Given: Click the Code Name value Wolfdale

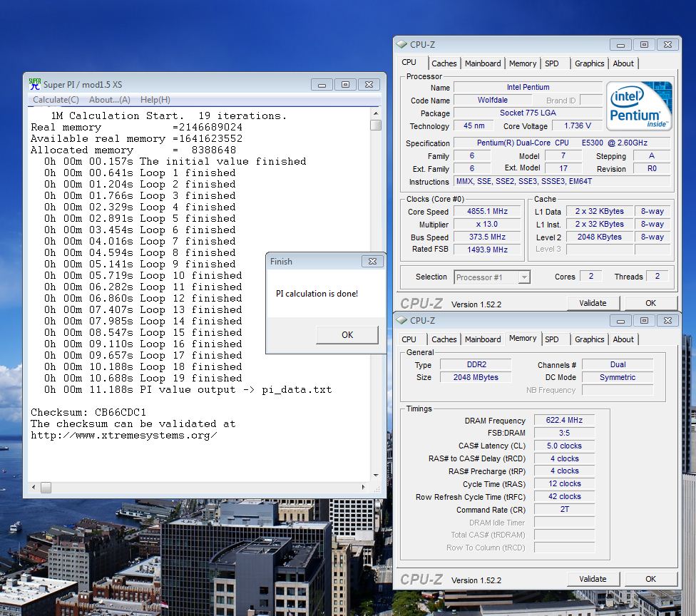Looking at the screenshot, I should 492,101.
